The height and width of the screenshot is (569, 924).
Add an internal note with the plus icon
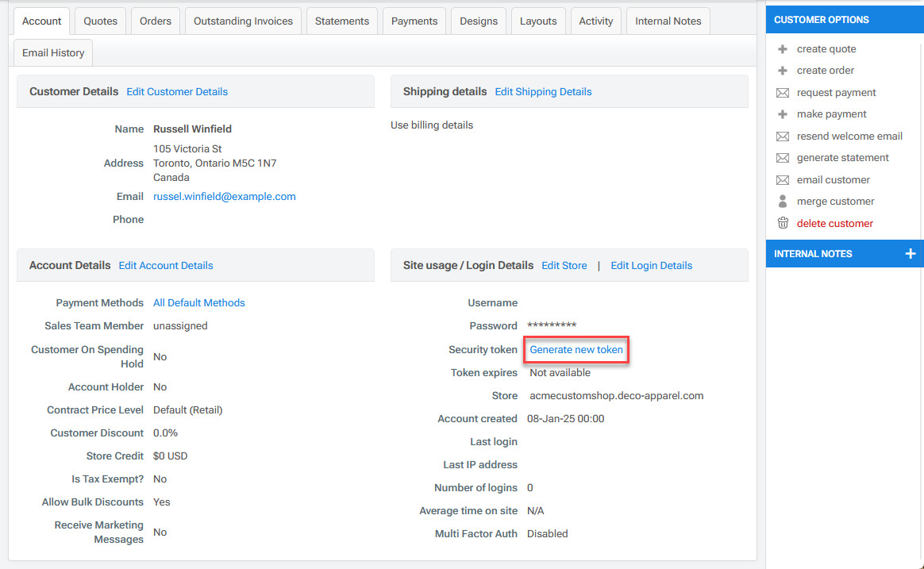910,254
